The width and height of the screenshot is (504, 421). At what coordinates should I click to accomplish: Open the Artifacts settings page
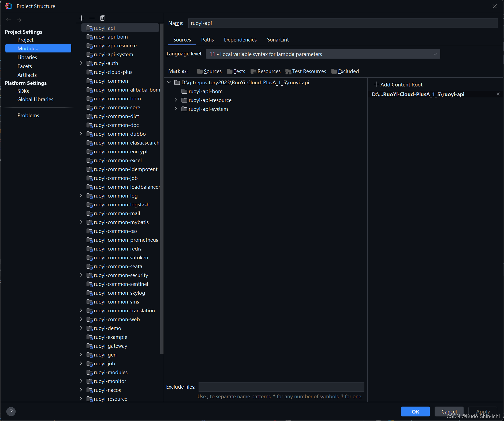[x=27, y=75]
